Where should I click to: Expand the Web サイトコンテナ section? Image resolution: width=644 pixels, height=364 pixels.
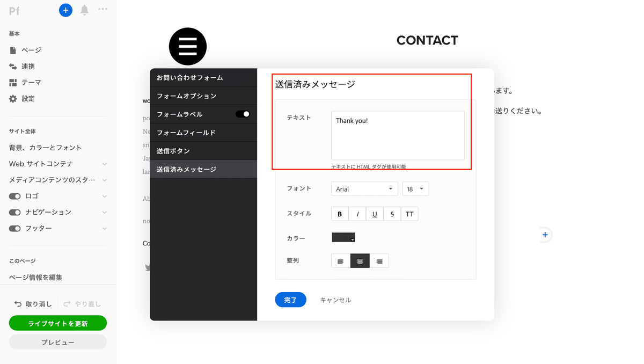(x=105, y=164)
